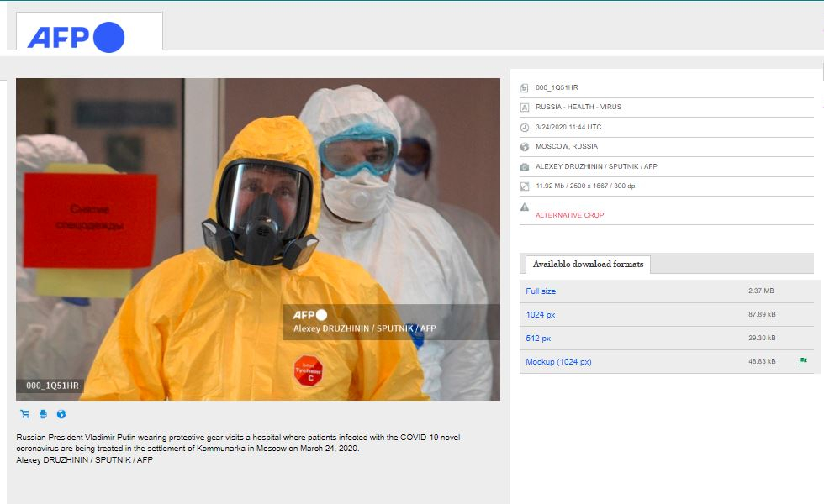The height and width of the screenshot is (504, 824).
Task: Open the AFP logo tab
Action: [x=88, y=35]
